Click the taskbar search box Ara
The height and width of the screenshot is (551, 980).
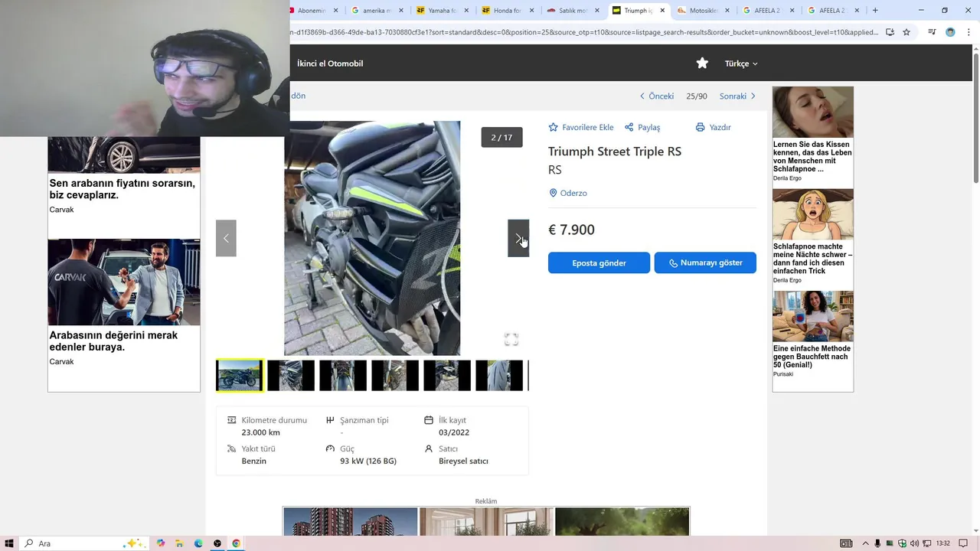[84, 543]
